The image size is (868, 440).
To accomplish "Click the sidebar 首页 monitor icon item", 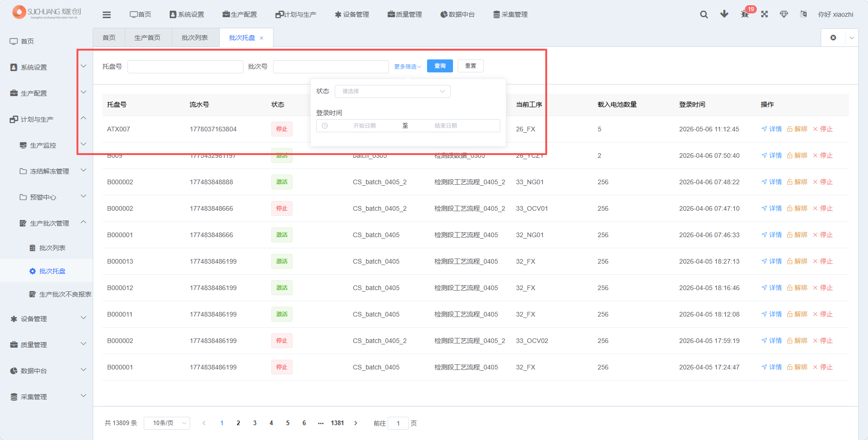I will [x=46, y=41].
